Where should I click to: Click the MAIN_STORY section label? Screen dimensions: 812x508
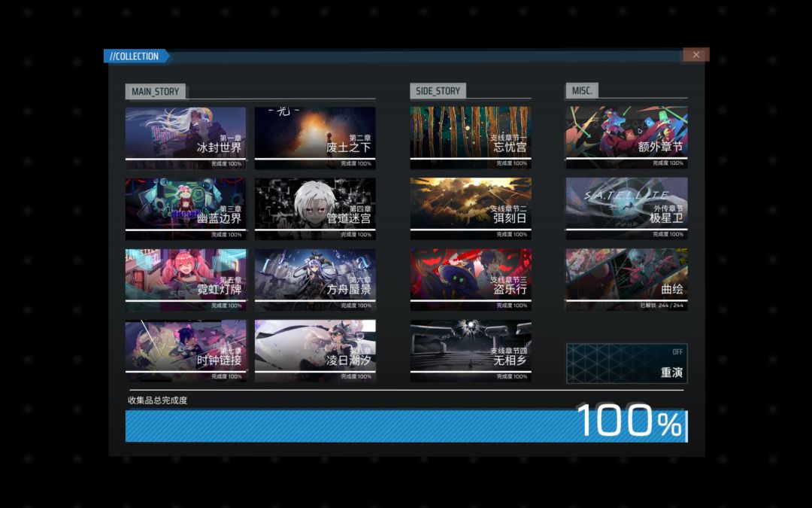tap(156, 91)
